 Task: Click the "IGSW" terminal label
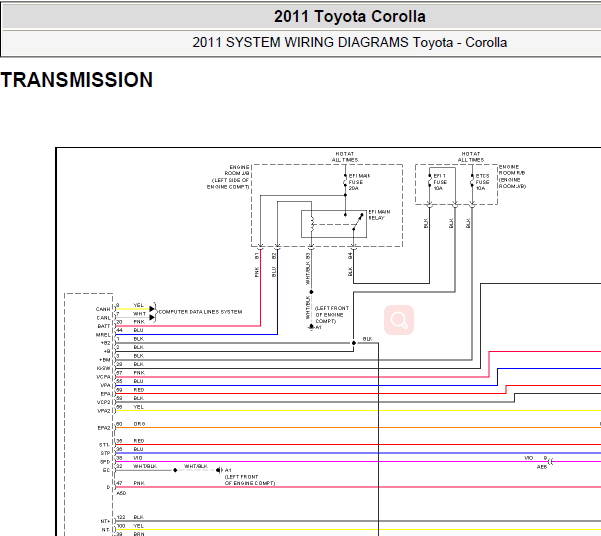103,368
